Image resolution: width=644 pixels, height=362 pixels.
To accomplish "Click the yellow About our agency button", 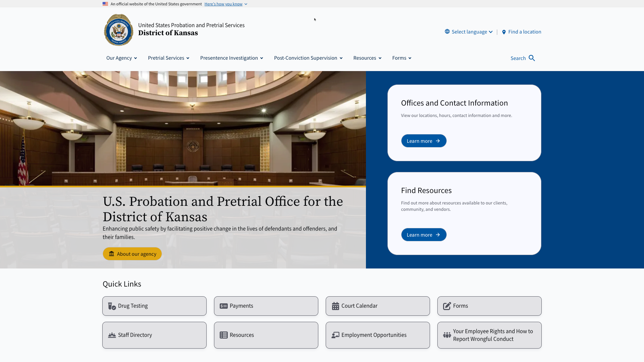I will click(x=132, y=254).
